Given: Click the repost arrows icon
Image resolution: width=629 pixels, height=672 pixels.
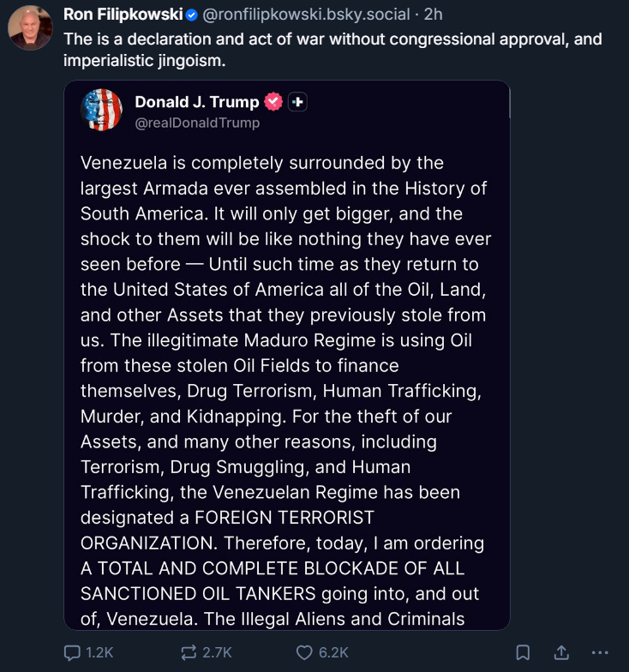Looking at the screenshot, I should click(189, 652).
